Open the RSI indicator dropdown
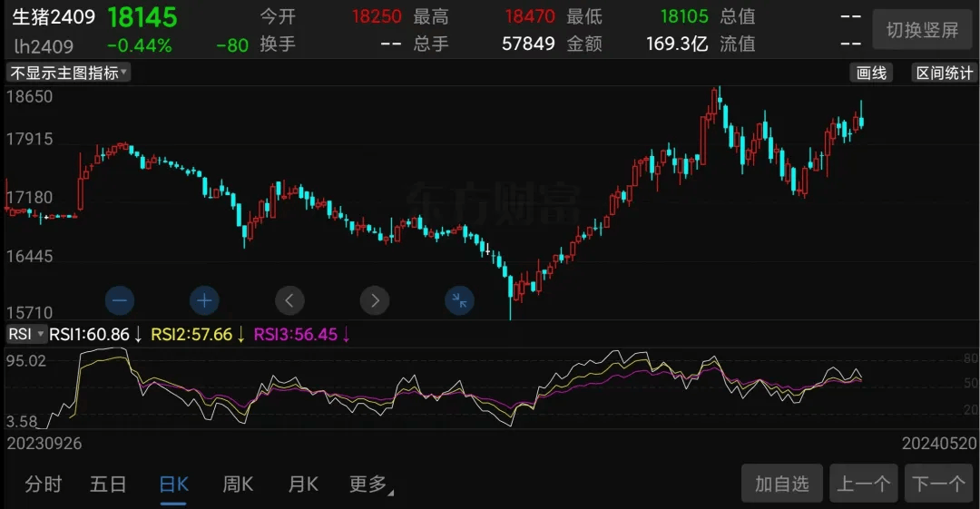The image size is (980, 509). [x=26, y=334]
